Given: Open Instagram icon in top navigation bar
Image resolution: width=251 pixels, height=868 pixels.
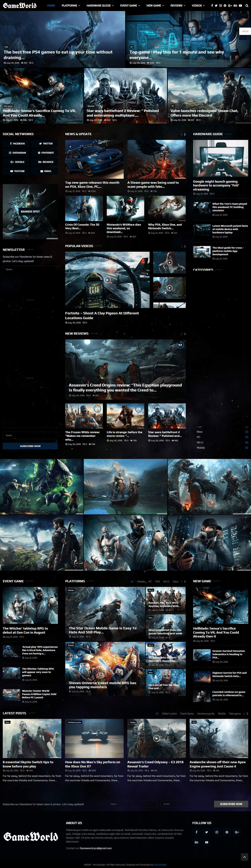Looking at the screenshot, I should point(220,5).
